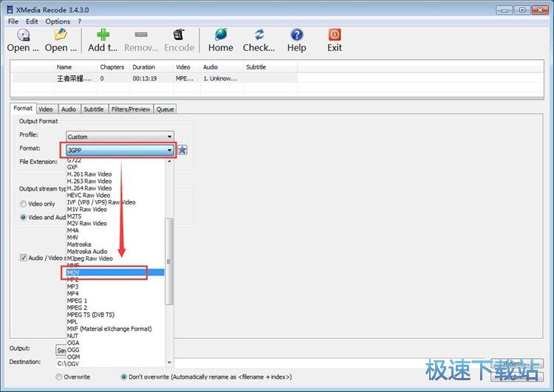The height and width of the screenshot is (392, 554).
Task: Choose MXF (Material eXchange Format) entry
Action: click(115, 329)
